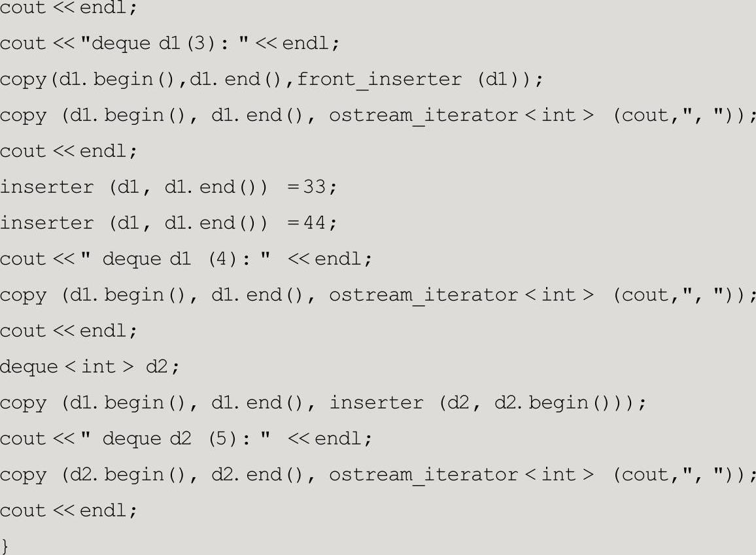The height and width of the screenshot is (555, 756).
Task: Click the value 44 in the code
Action: pyautogui.click(x=315, y=223)
